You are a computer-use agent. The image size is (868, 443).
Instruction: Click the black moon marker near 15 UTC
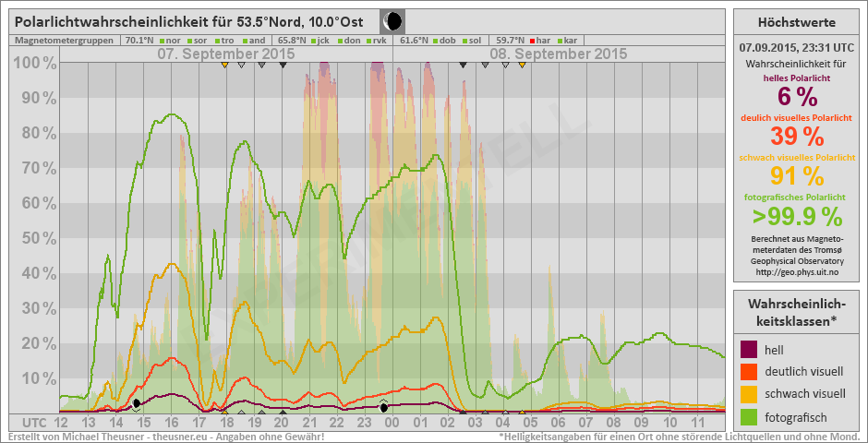coord(137,403)
